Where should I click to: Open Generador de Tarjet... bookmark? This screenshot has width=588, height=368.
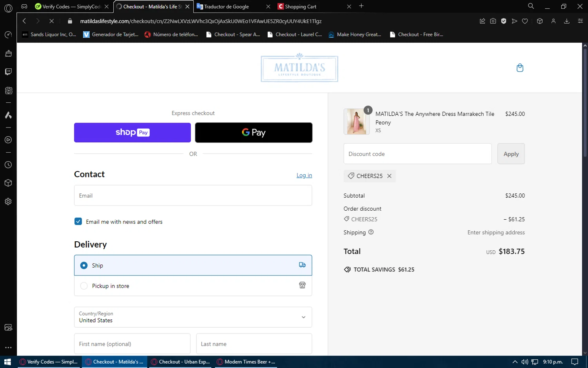click(111, 35)
